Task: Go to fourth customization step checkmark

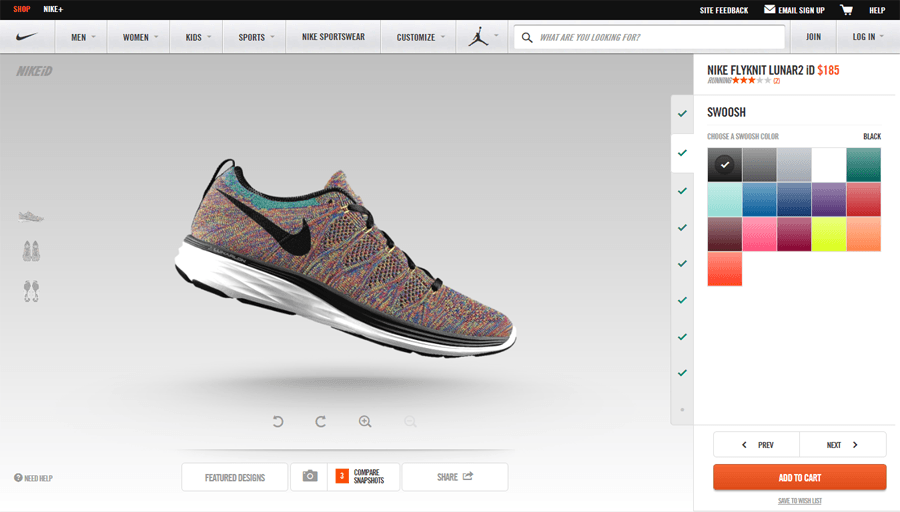Action: point(682,227)
